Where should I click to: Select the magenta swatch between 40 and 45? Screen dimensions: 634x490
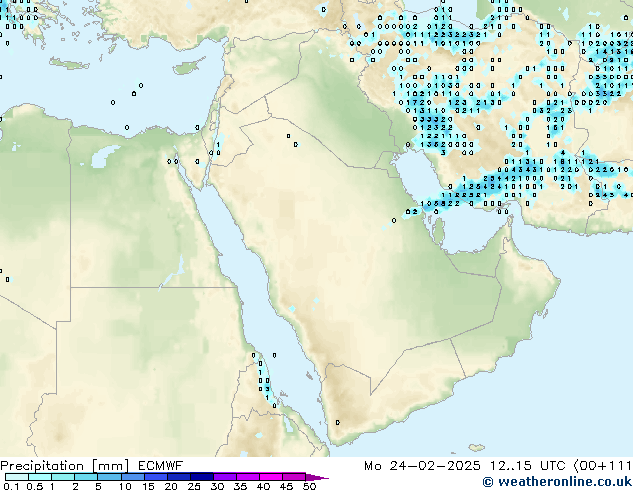(276, 477)
